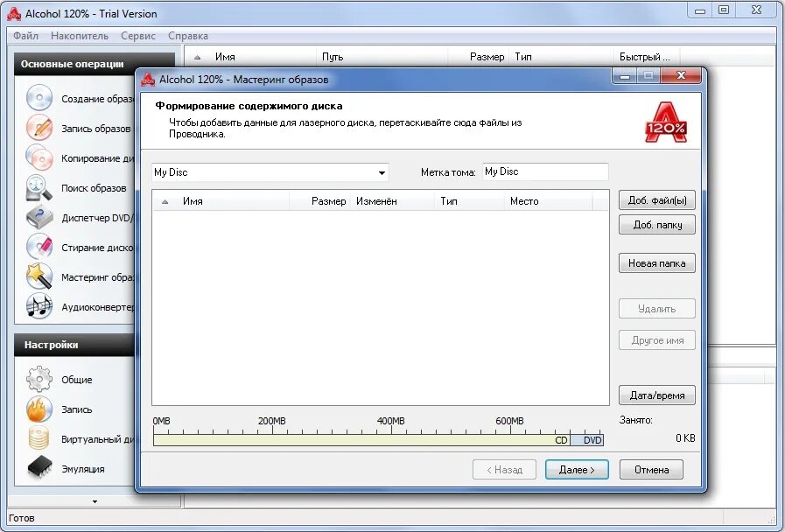The height and width of the screenshot is (532, 785).
Task: Sort dialog file list by Место column
Action: (548, 201)
